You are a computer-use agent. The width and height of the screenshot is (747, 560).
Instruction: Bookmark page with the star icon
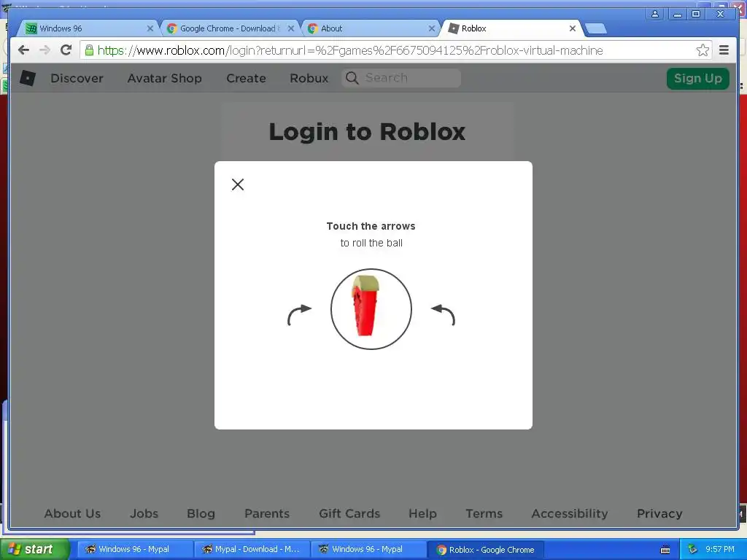pos(703,50)
